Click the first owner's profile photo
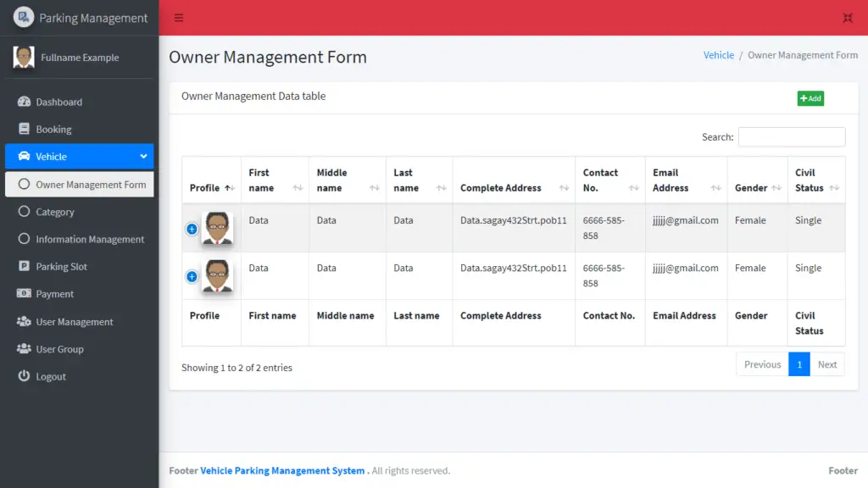868x488 pixels. (x=218, y=228)
